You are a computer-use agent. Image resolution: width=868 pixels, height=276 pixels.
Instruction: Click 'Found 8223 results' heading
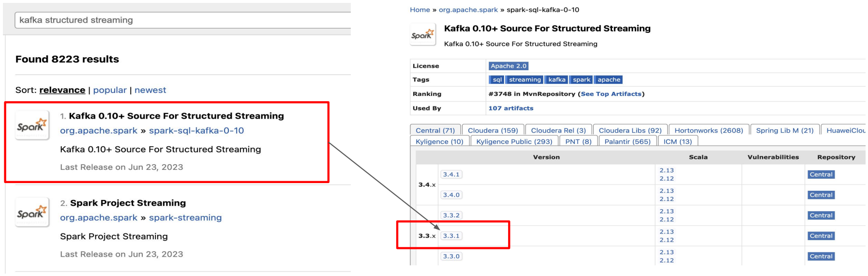(67, 59)
